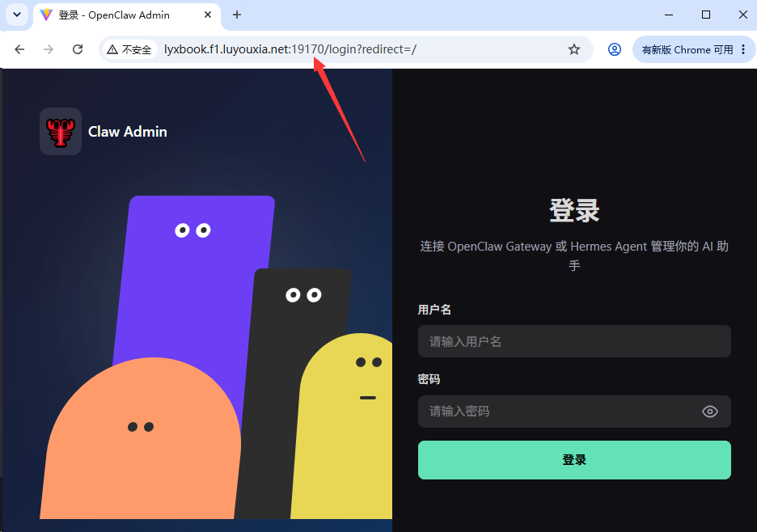Focus the 用户名 input field

point(574,341)
